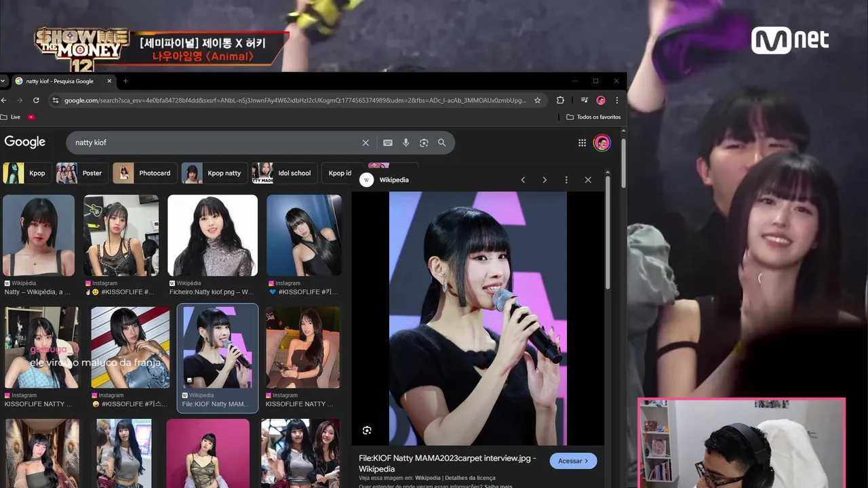
Task: Start voice search with microphone icon
Action: coord(406,143)
